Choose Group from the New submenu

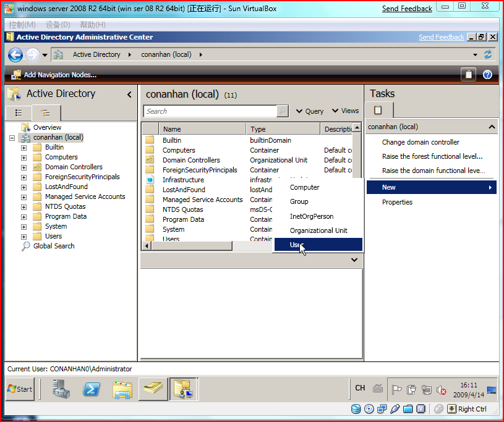[318, 201]
